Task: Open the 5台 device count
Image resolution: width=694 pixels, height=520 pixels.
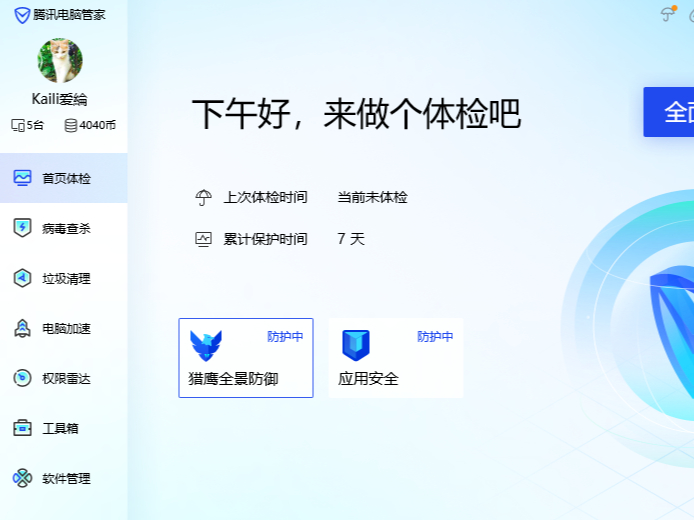Action: (x=27, y=126)
